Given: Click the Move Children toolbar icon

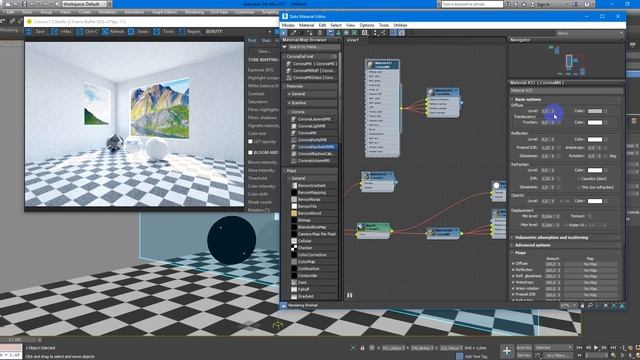Looking at the screenshot, I should pyautogui.click(x=331, y=33).
